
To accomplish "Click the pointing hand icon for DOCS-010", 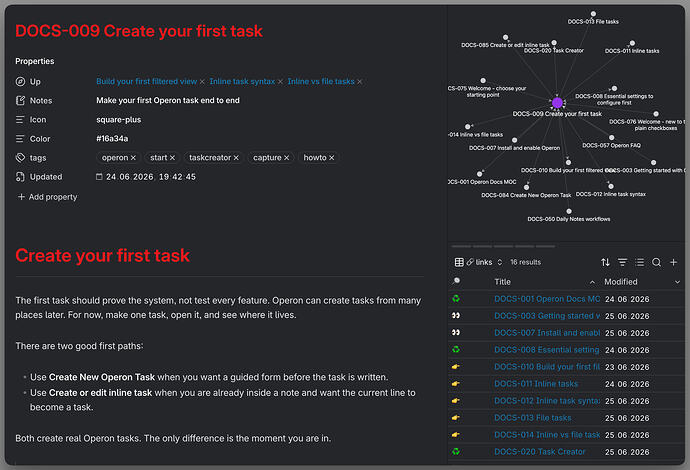I will [x=455, y=367].
